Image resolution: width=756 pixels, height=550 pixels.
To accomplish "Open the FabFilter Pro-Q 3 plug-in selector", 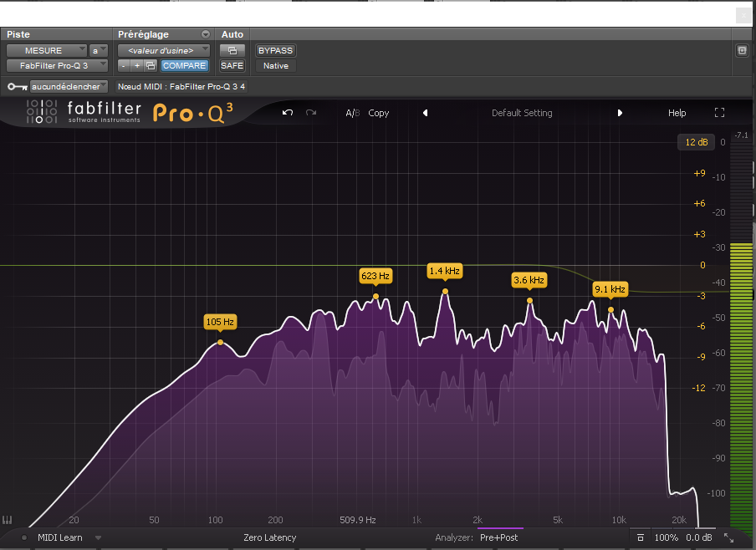I will (57, 65).
